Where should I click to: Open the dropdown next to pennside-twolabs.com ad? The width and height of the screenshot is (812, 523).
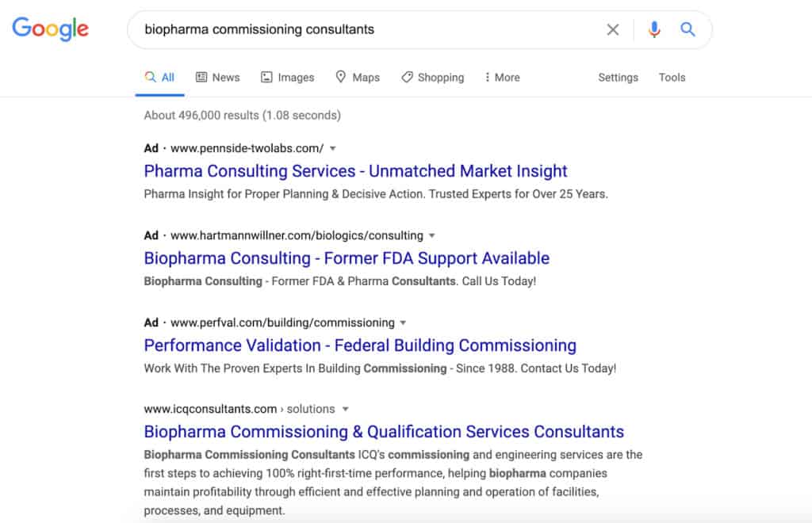coord(332,148)
